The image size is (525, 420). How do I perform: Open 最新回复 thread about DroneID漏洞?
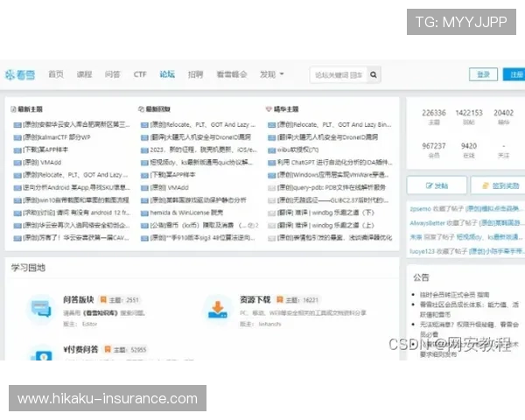[200, 137]
